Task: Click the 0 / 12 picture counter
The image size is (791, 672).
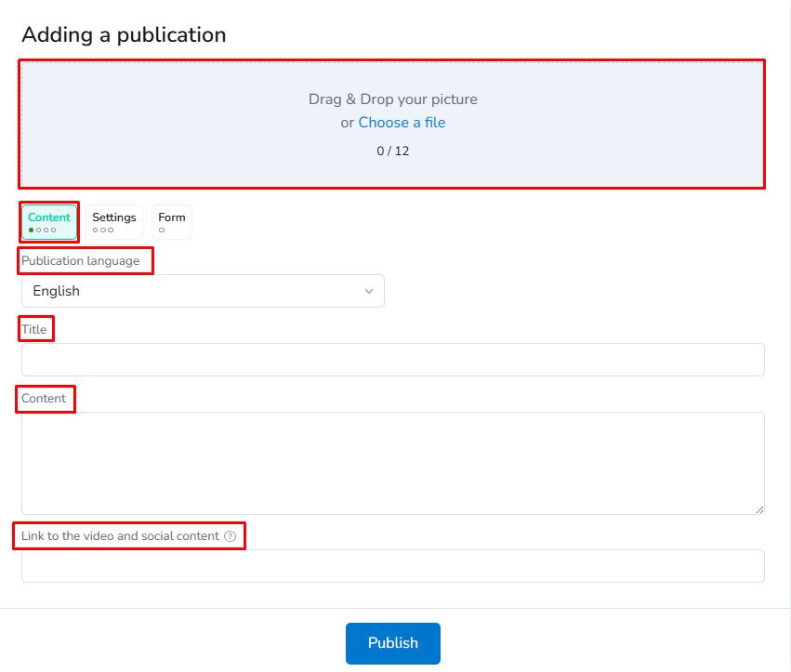Action: pos(392,151)
